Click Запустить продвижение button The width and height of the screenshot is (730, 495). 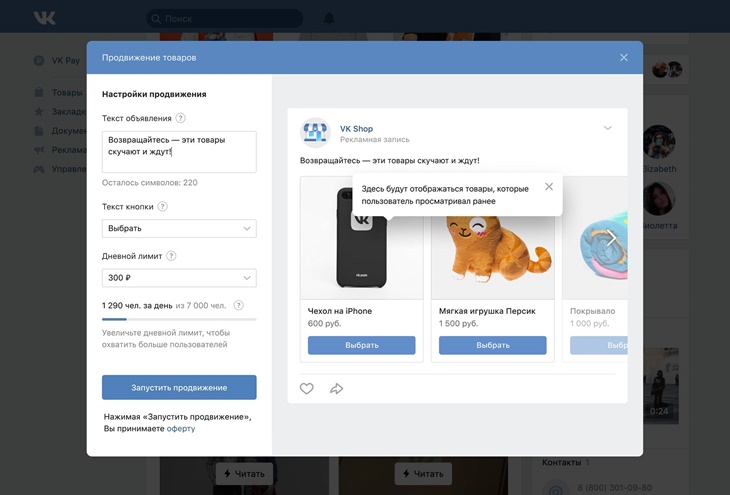click(179, 387)
